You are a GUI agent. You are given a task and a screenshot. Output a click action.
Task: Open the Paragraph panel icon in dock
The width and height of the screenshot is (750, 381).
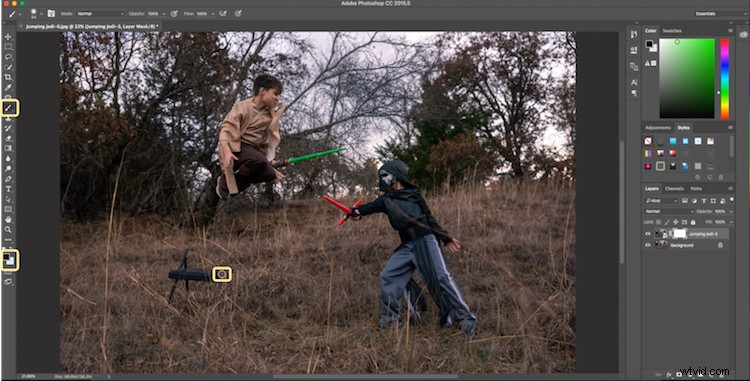(634, 93)
